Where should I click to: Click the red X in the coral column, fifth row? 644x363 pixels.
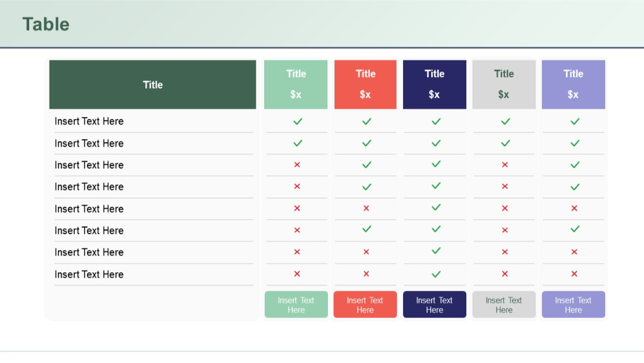(x=366, y=208)
